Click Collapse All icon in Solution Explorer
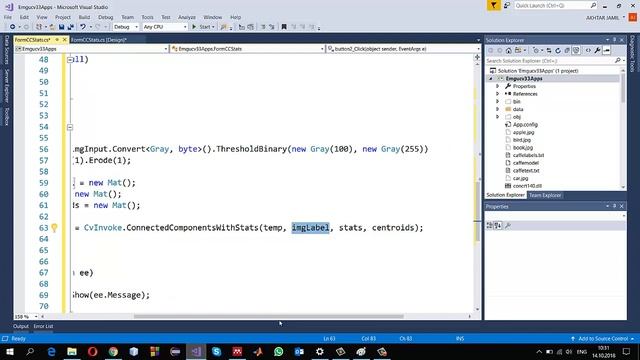 pos(567,51)
